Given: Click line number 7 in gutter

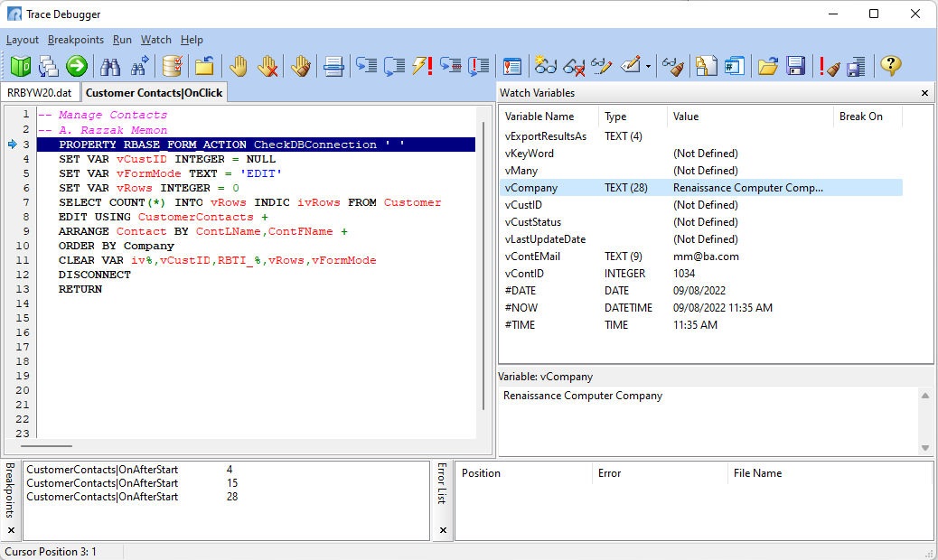Looking at the screenshot, I should [x=25, y=202].
